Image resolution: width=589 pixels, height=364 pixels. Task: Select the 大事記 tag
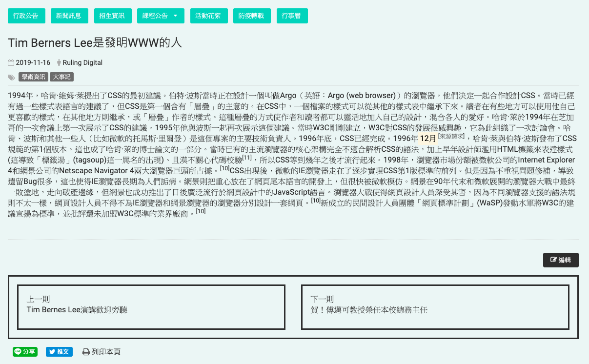(x=61, y=77)
